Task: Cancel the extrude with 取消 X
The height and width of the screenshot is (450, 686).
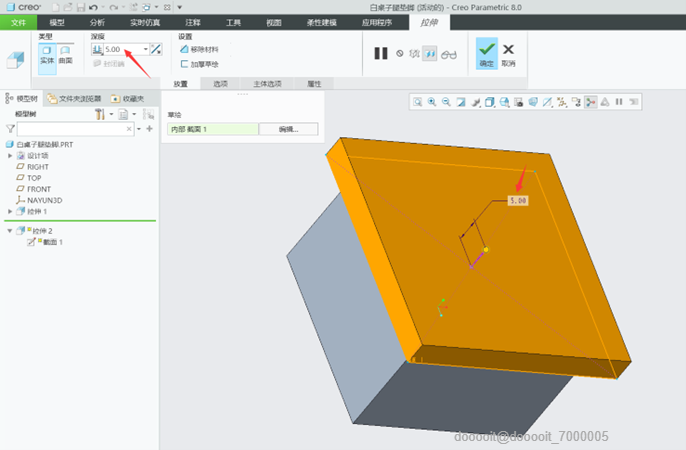Action: click(x=509, y=53)
